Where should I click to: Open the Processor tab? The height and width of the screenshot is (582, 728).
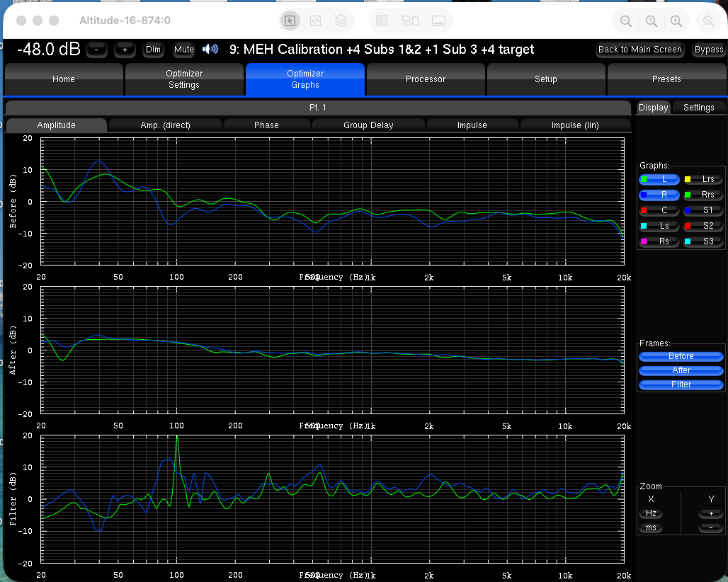(x=426, y=79)
